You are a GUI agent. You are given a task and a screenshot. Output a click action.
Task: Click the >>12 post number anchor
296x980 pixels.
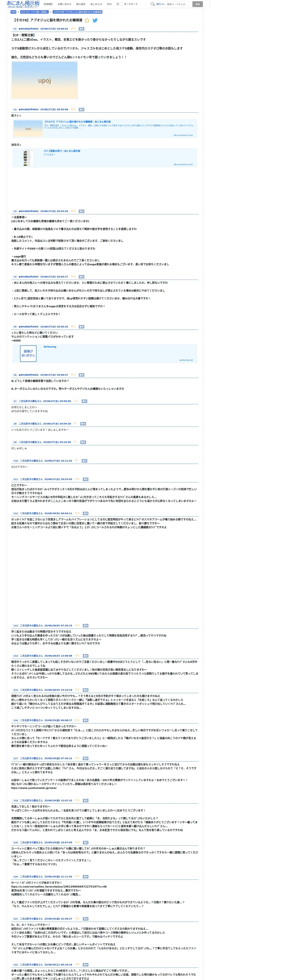[16, 513]
